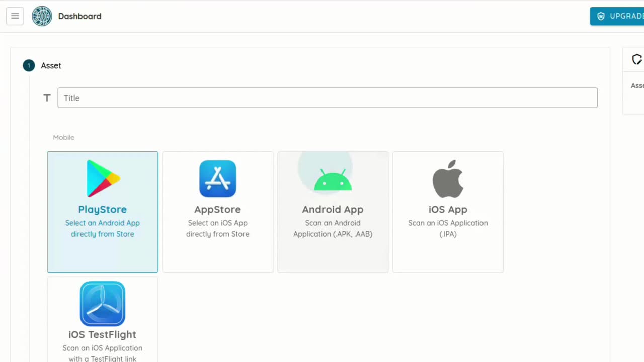The width and height of the screenshot is (644, 362).
Task: Click the circular dashboard logo
Action: 42,16
